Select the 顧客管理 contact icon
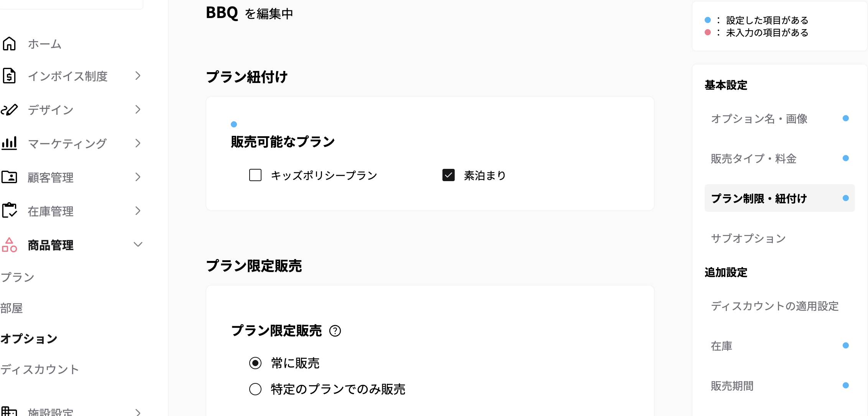Screen dimensions: 868x416 9,177
